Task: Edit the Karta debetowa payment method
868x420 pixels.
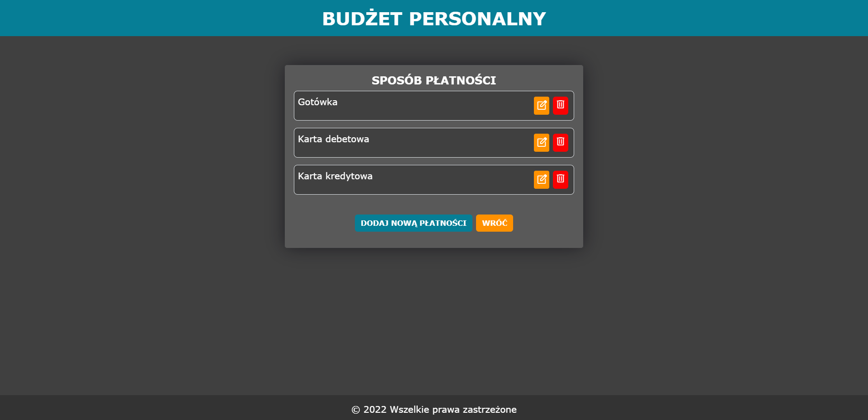Action: pyautogui.click(x=541, y=143)
